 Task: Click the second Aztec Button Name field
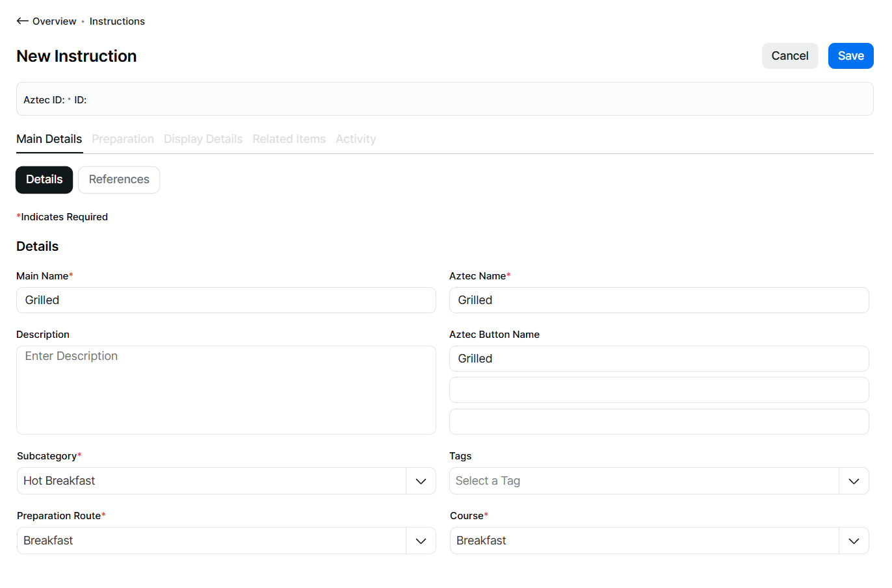point(659,390)
